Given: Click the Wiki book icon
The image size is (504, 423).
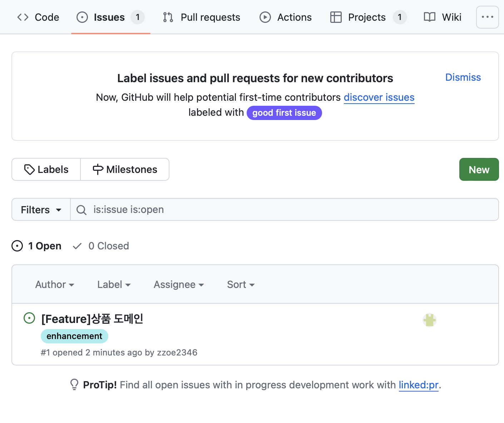Looking at the screenshot, I should point(429,17).
